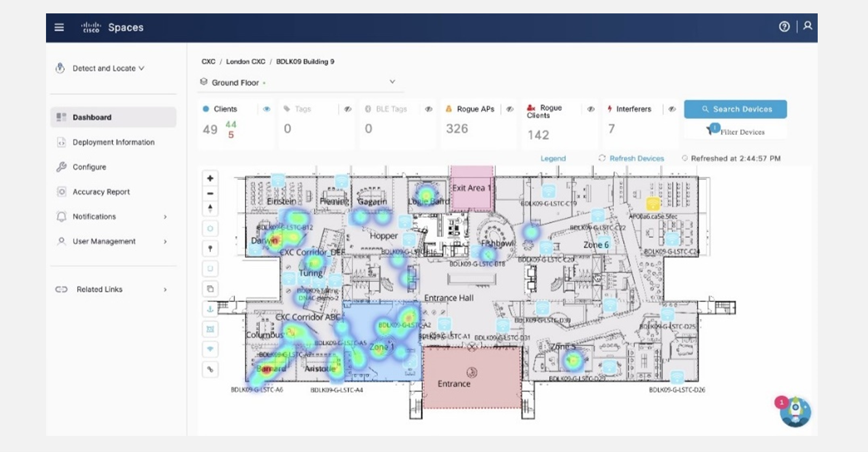
Task: Click the Detect and Locate app icon
Action: click(x=60, y=69)
